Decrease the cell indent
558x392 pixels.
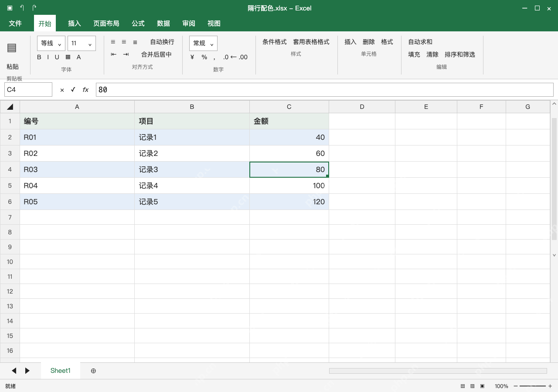(114, 54)
